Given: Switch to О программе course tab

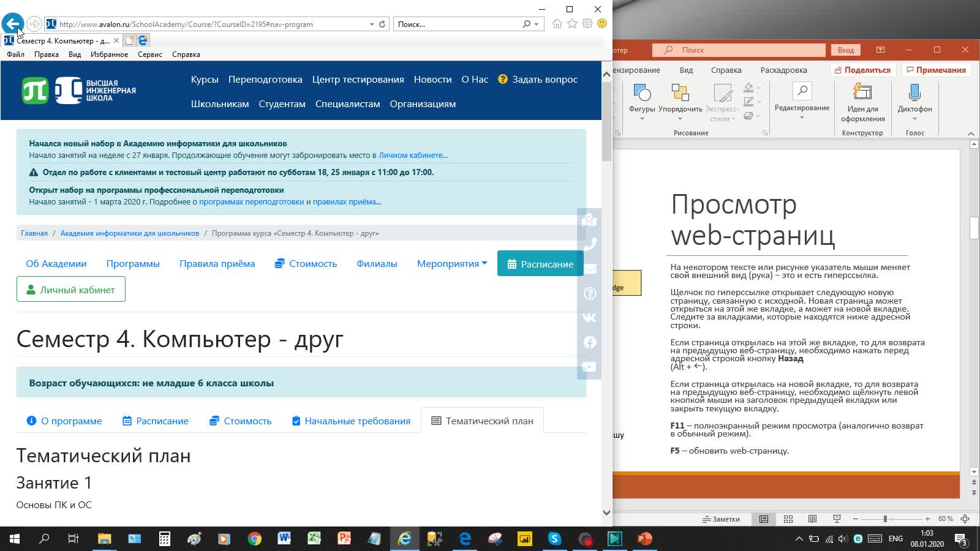Looking at the screenshot, I should tap(64, 421).
